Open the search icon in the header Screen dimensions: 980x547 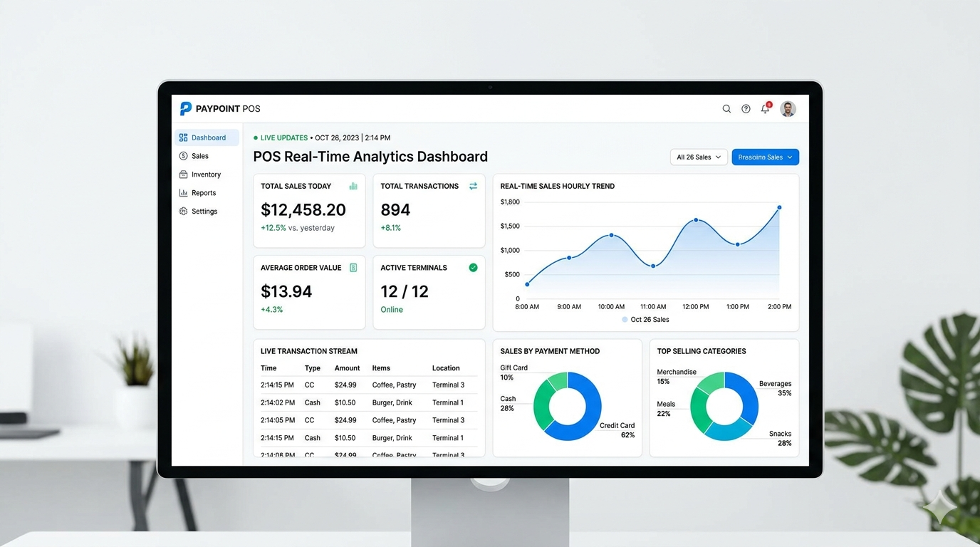point(726,108)
